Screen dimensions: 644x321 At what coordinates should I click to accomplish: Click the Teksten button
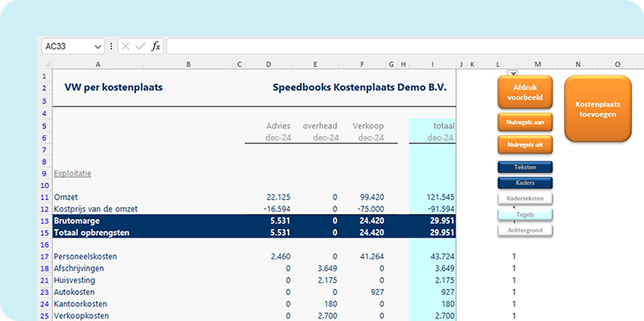[525, 167]
